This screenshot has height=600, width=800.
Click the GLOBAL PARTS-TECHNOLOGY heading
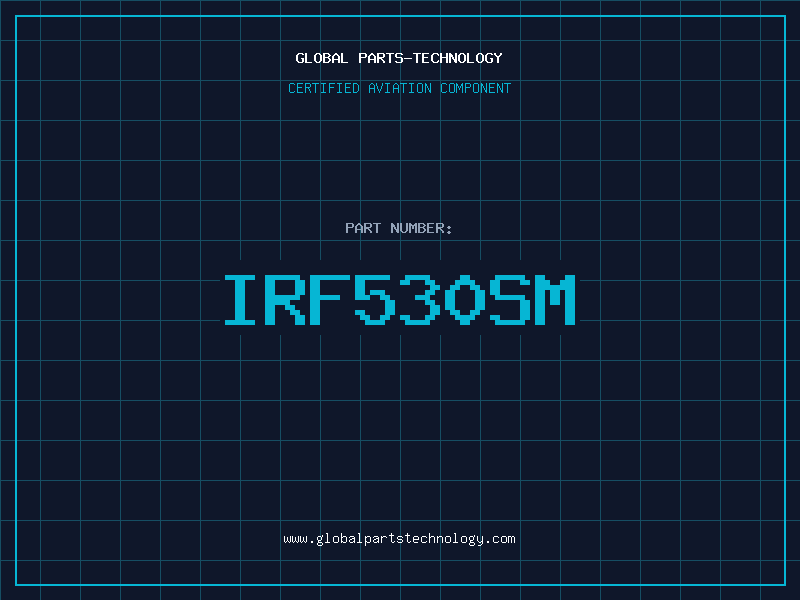(x=399, y=58)
